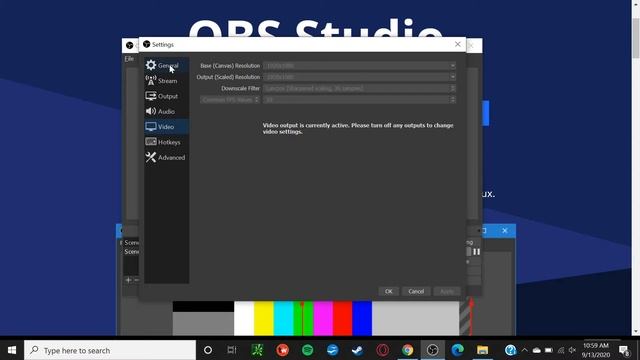Open Google Chrome from the taskbar

[x=407, y=350]
